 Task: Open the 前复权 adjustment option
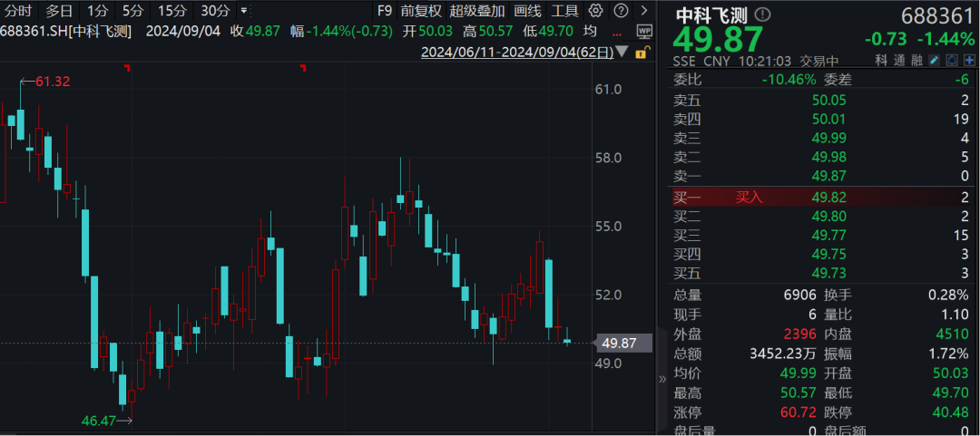click(421, 11)
